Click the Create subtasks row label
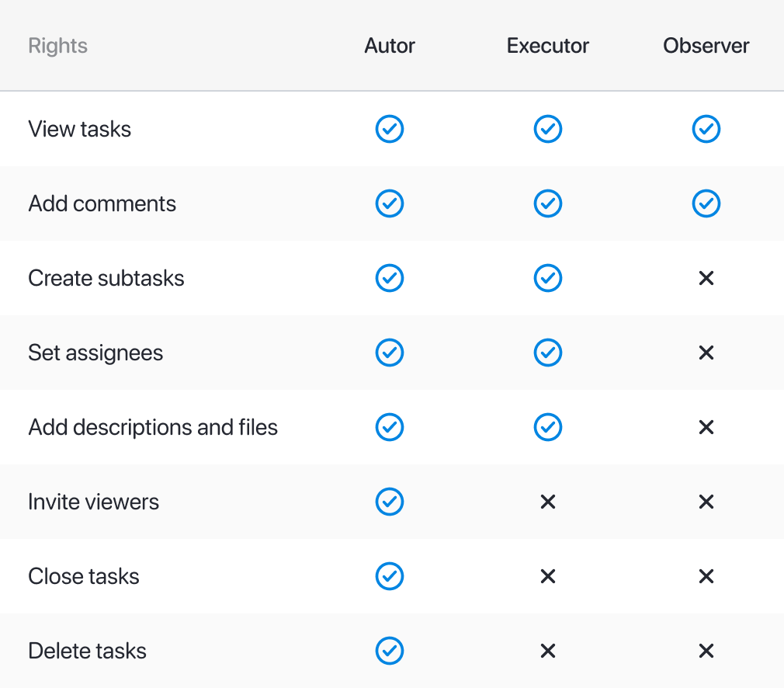The image size is (784, 688). click(106, 278)
